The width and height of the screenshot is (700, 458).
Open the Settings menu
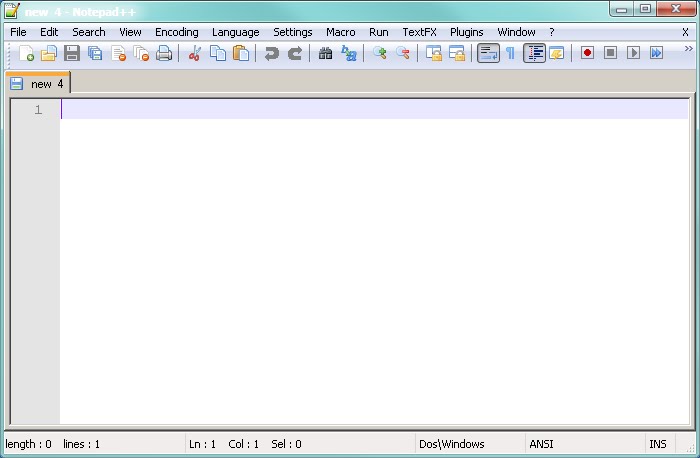(x=293, y=32)
